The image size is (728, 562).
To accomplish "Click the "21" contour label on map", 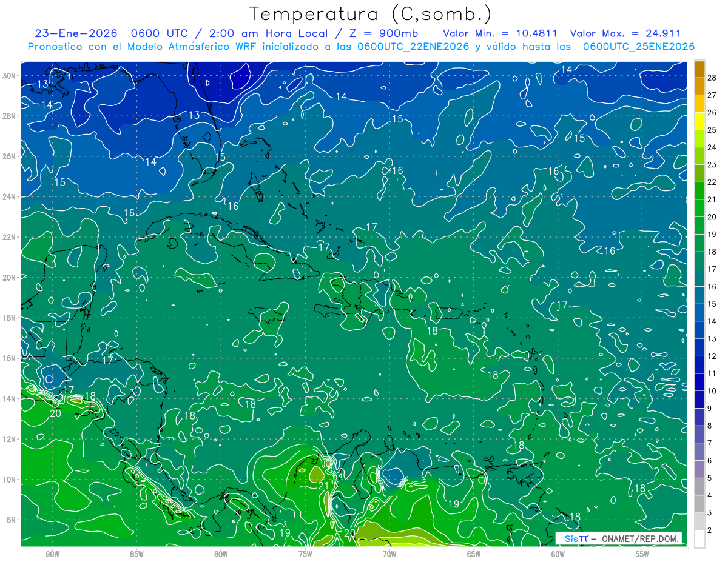I will (324, 486).
